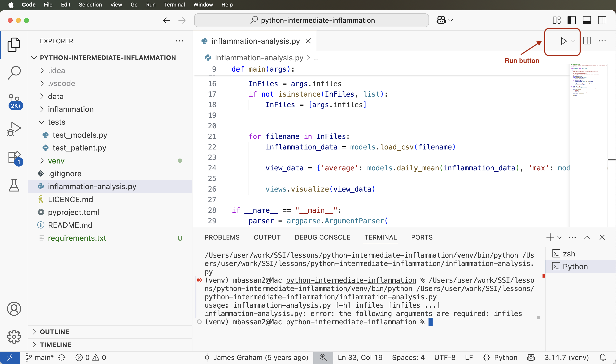Open the Extensions view
Viewport: 616px width, 364px height.
click(x=14, y=157)
